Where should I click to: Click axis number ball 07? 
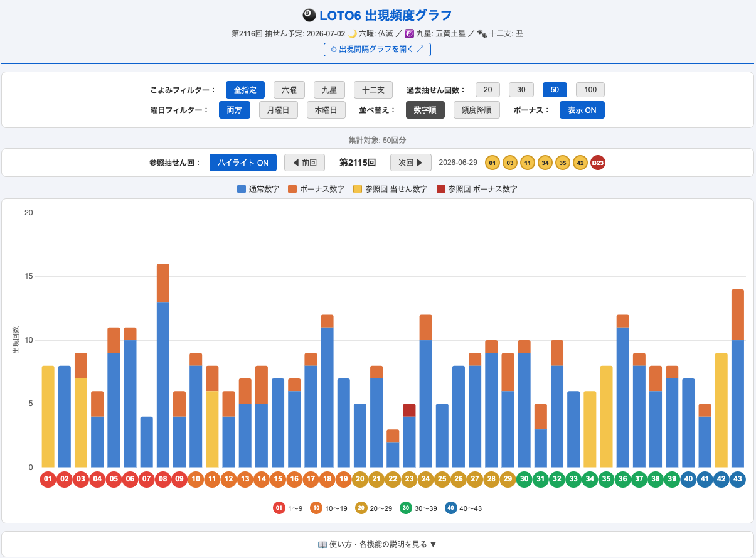146,480
